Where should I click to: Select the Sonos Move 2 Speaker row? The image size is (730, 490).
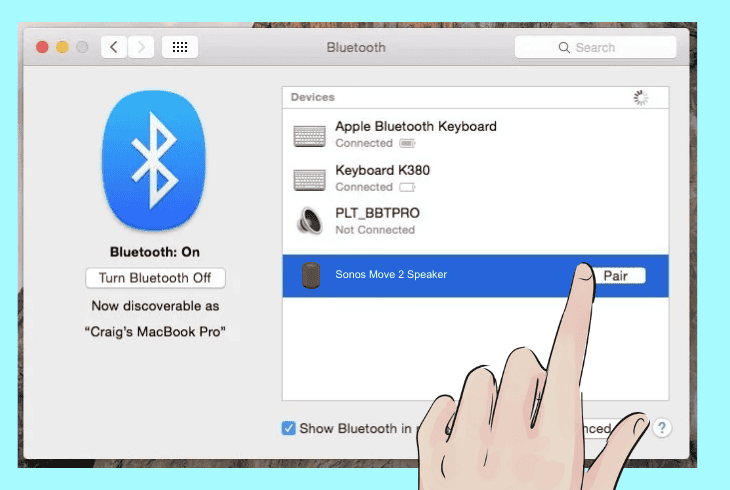click(x=475, y=276)
